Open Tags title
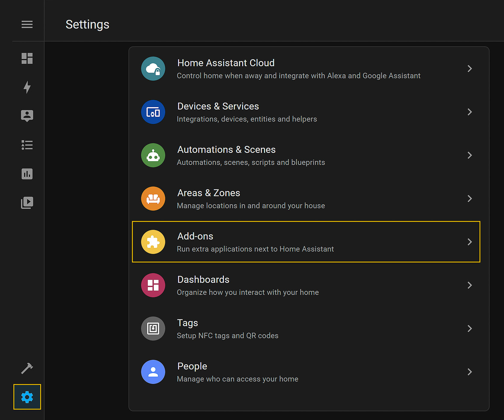 187,323
